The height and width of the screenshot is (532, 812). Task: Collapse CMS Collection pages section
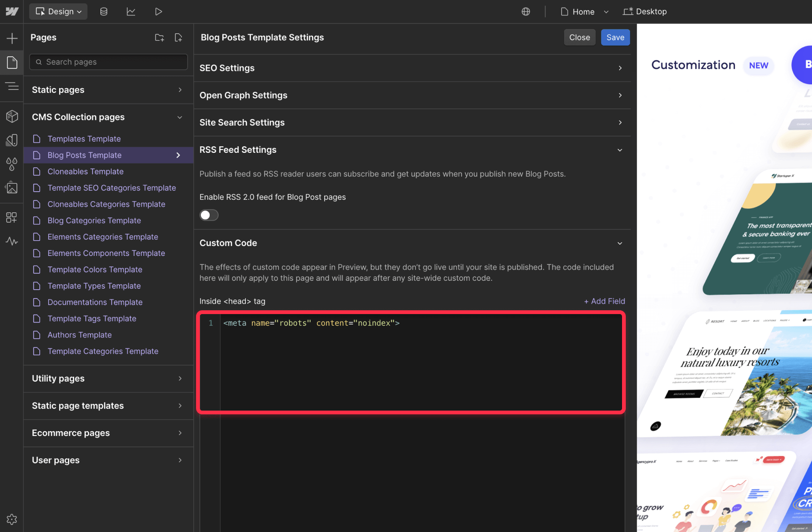click(108, 117)
